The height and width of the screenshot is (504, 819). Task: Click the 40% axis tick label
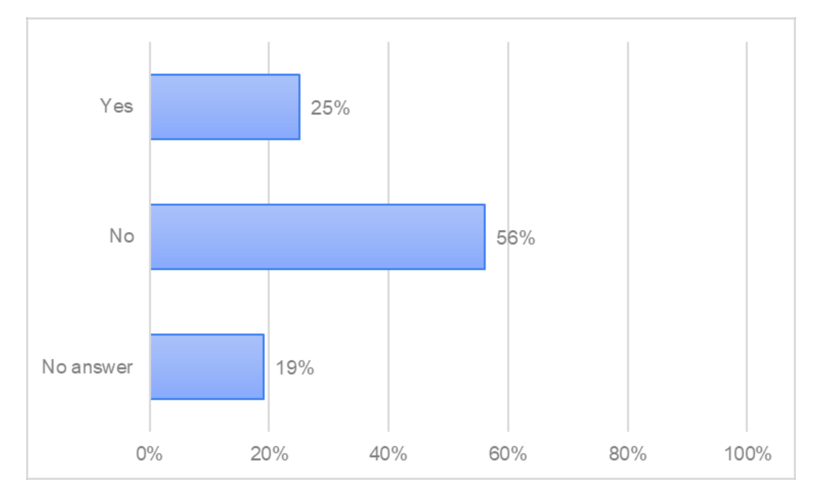coord(388,454)
